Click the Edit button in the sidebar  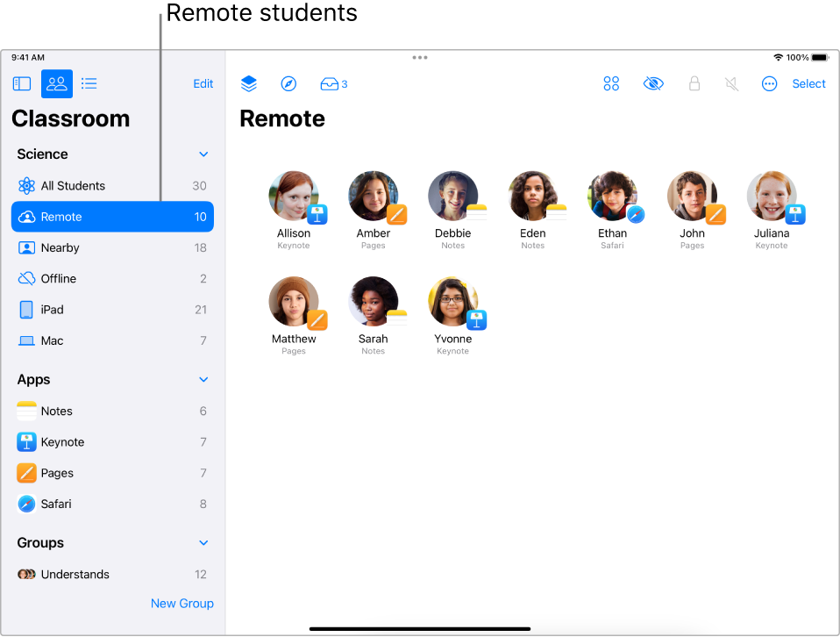(203, 83)
